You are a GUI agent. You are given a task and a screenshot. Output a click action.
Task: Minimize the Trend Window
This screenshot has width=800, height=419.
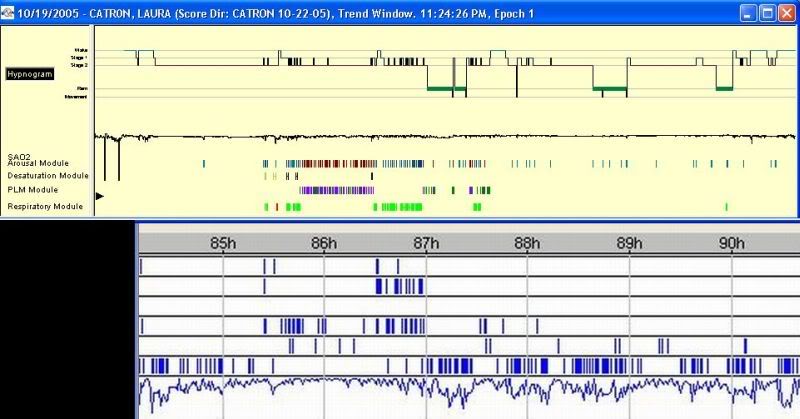coord(748,13)
